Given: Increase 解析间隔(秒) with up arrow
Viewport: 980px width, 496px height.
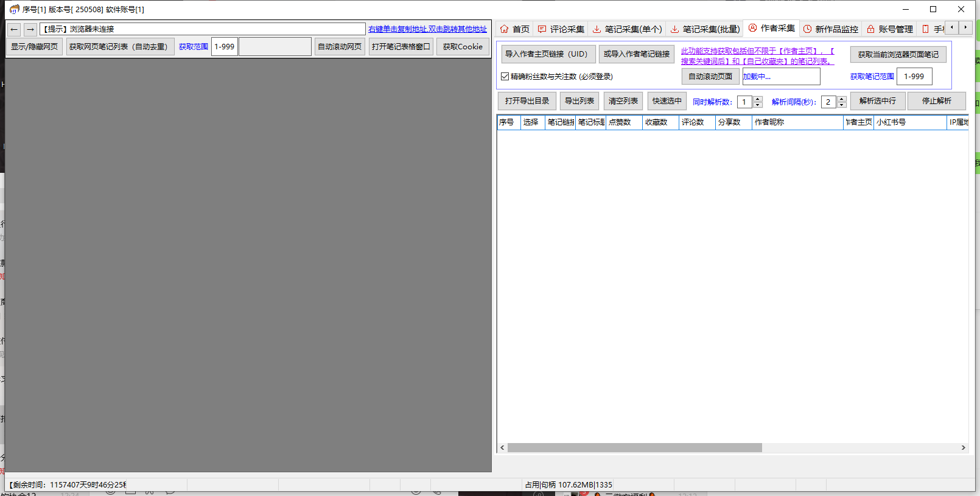Looking at the screenshot, I should 842,99.
